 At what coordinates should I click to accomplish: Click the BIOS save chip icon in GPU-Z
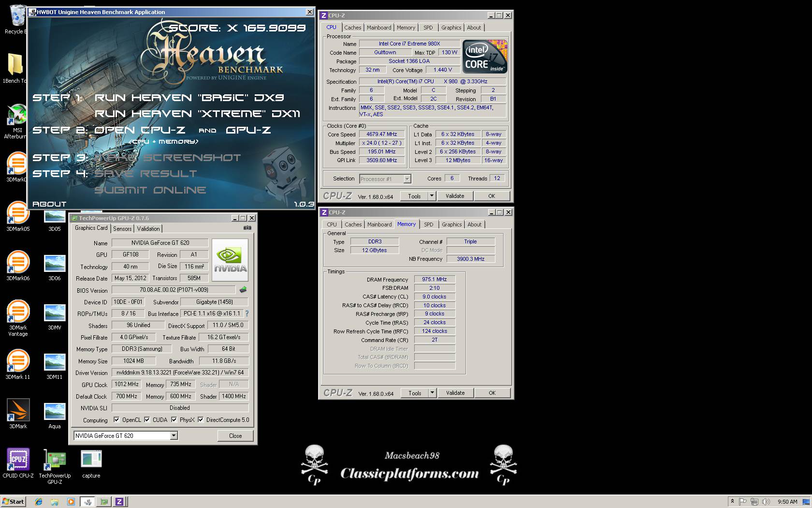pyautogui.click(x=243, y=290)
